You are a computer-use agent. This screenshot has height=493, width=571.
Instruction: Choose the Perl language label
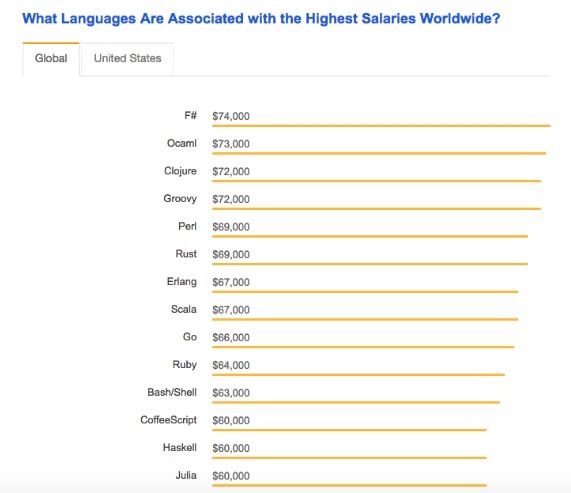(187, 226)
